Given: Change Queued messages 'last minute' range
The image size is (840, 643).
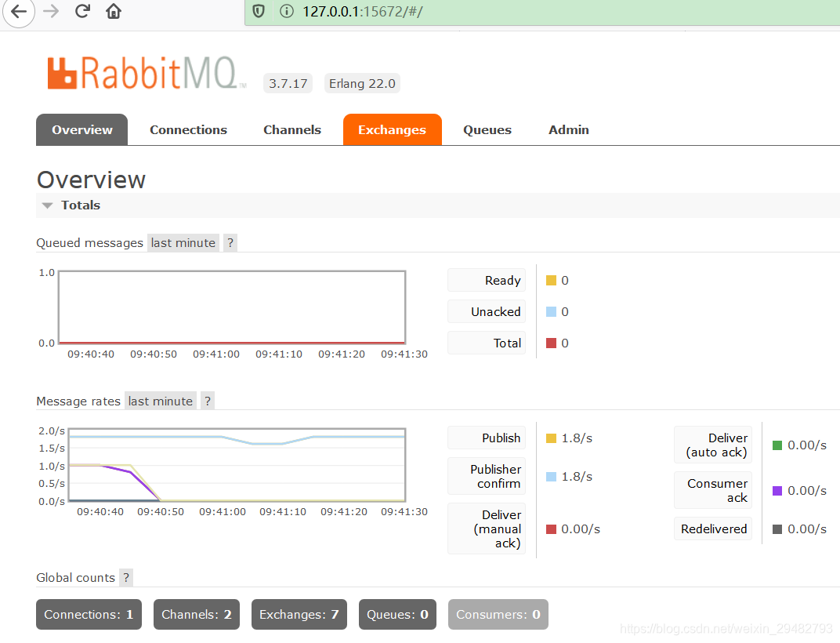Looking at the screenshot, I should point(183,243).
